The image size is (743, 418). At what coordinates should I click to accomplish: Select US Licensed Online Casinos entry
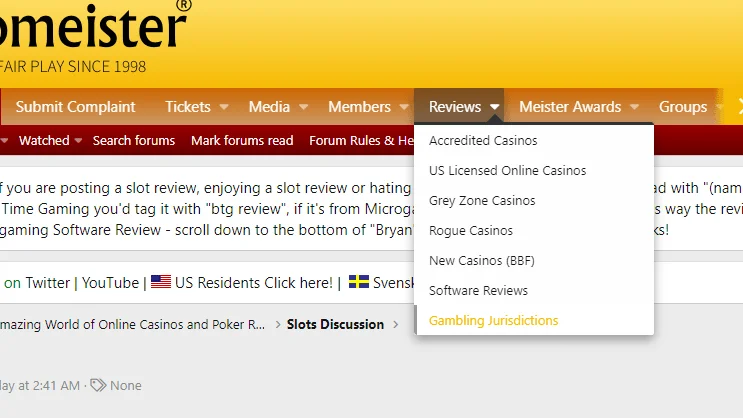(x=534, y=170)
